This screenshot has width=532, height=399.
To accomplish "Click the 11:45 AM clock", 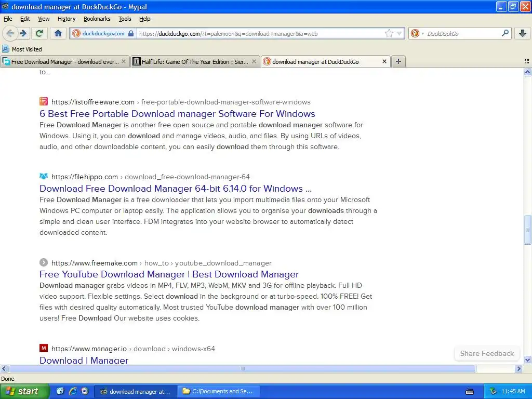I will 513,392.
